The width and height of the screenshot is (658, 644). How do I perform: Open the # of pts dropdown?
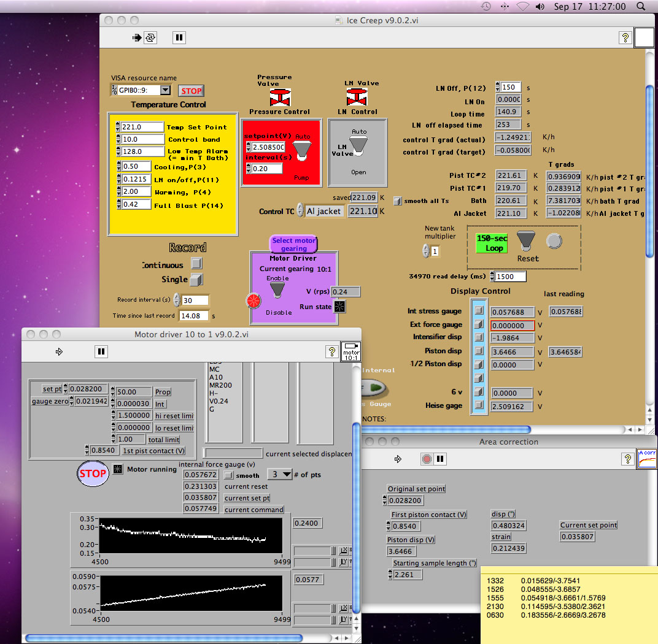(280, 474)
